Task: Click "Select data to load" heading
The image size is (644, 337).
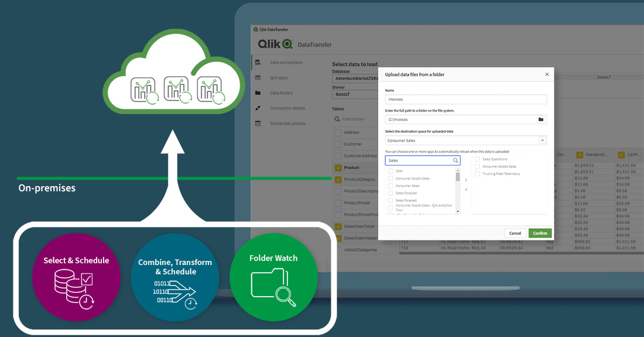Action: 355,64
